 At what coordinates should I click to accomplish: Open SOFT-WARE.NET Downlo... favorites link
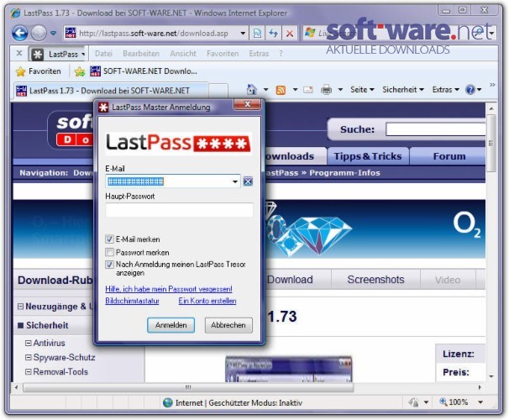click(144, 71)
